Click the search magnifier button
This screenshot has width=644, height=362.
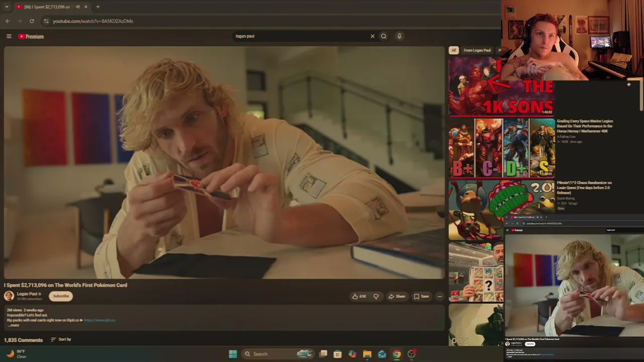(383, 36)
